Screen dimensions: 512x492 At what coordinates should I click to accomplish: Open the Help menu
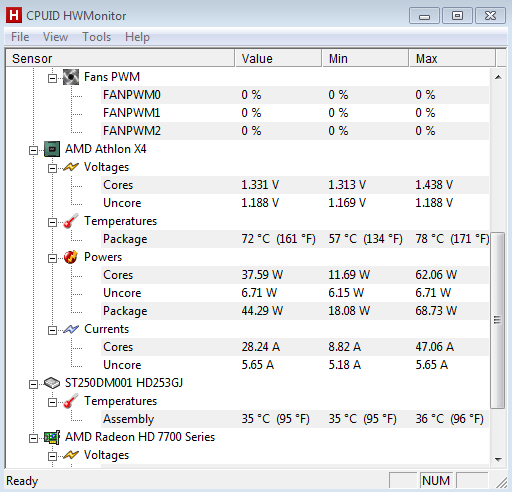[x=137, y=37]
